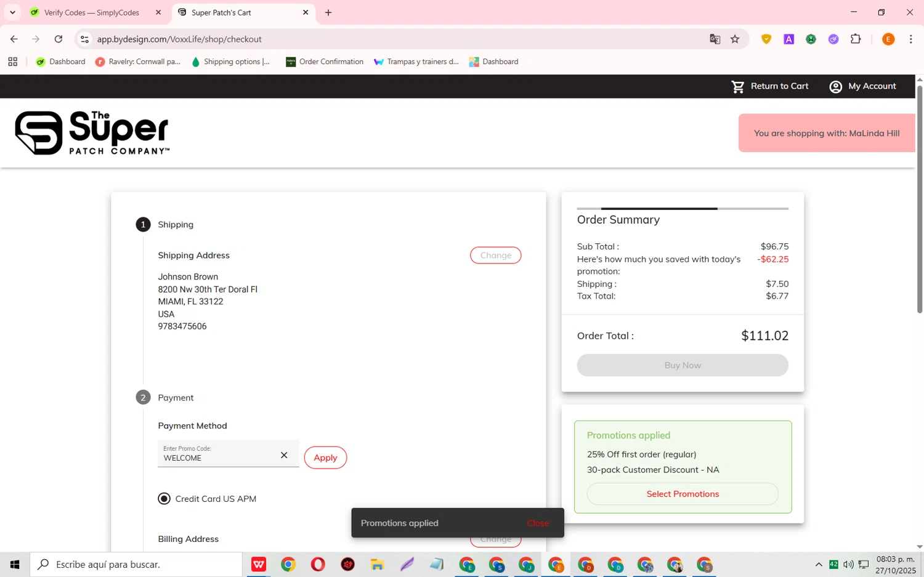Viewport: 924px width, 577px height.
Task: Expand the tab search dropdown
Action: (x=12, y=12)
